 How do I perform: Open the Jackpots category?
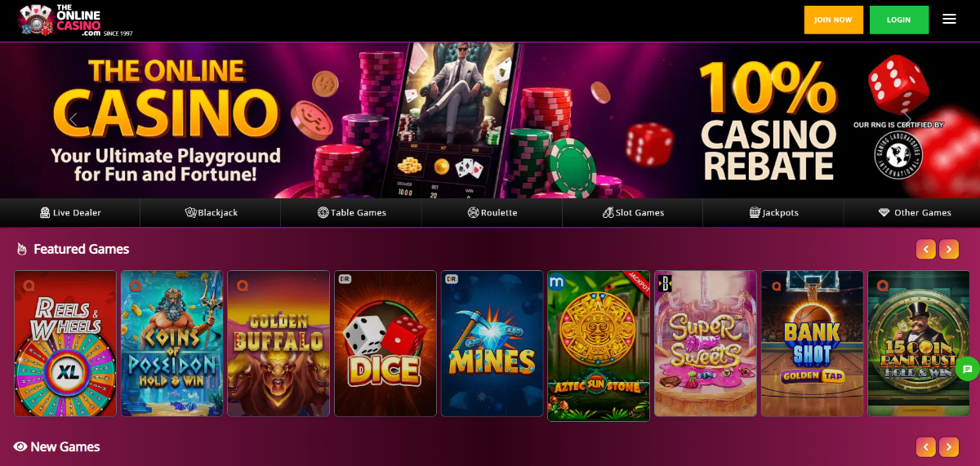pyautogui.click(x=773, y=212)
